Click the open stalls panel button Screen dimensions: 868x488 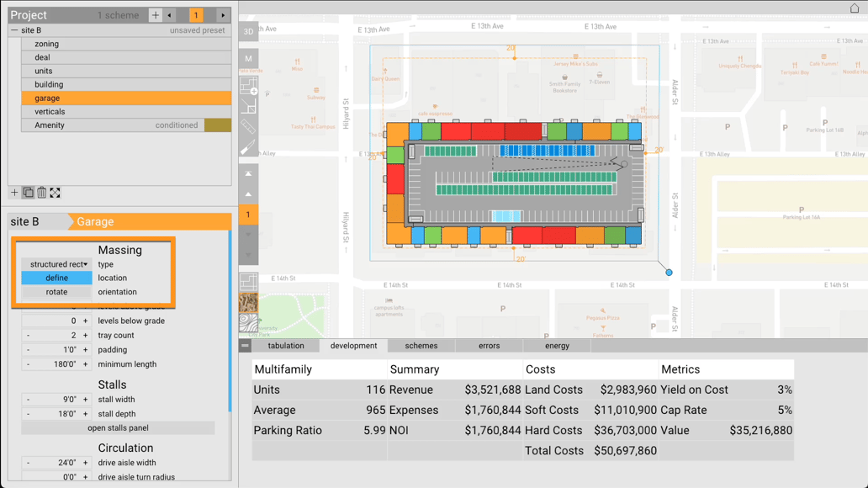click(x=118, y=428)
